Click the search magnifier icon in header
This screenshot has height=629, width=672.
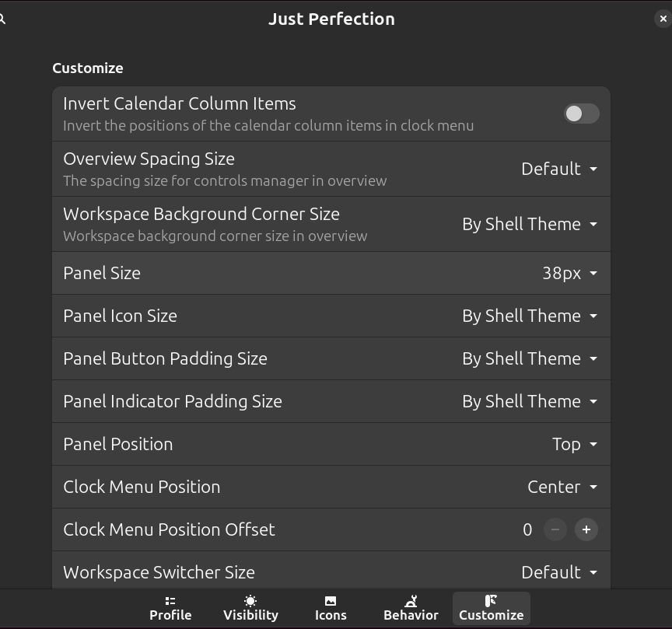point(2,19)
